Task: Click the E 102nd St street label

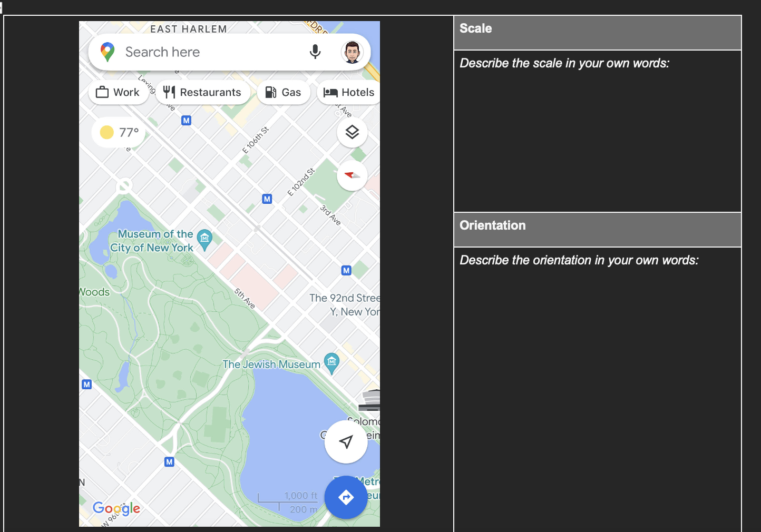Action: tap(301, 182)
